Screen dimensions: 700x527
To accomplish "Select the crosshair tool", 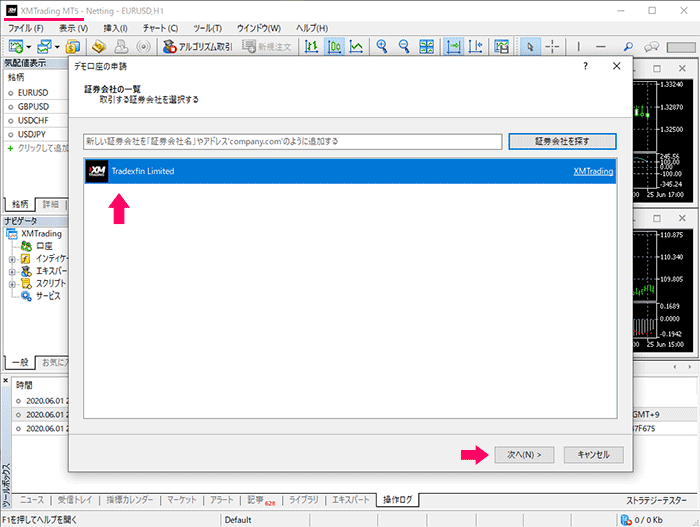I will pos(552,46).
